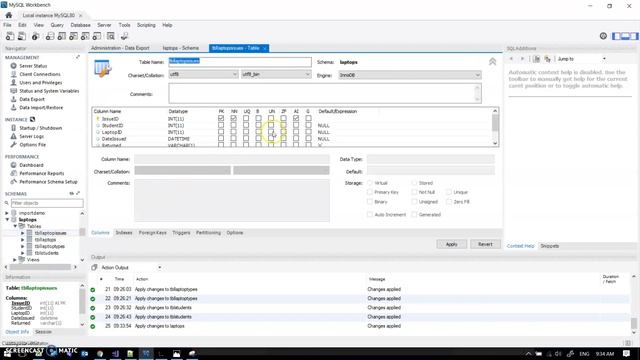Click the schema tree horizontal scrollbar
640x360 pixels.
tap(40, 267)
